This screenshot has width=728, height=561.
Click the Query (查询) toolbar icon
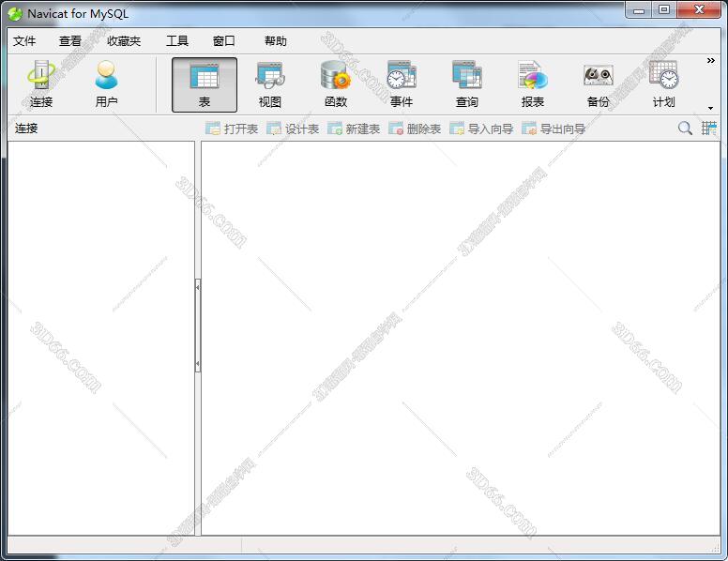coord(466,84)
